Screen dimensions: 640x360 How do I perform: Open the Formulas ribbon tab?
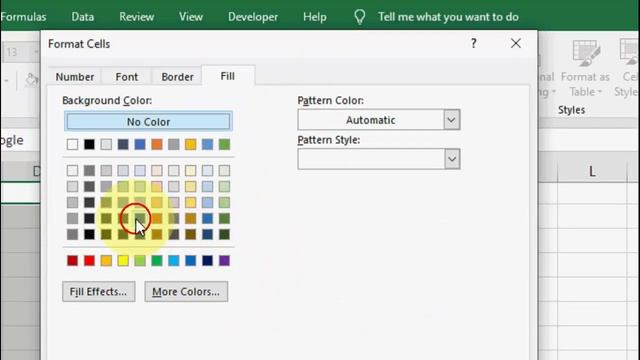(x=23, y=17)
